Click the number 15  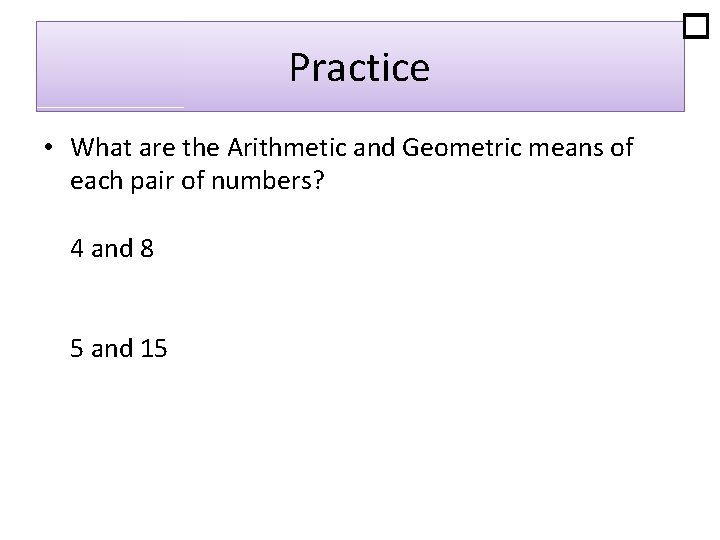153,348
